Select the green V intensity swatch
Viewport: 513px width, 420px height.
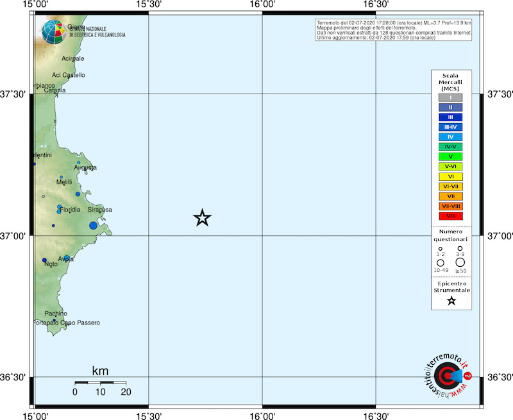click(451, 156)
